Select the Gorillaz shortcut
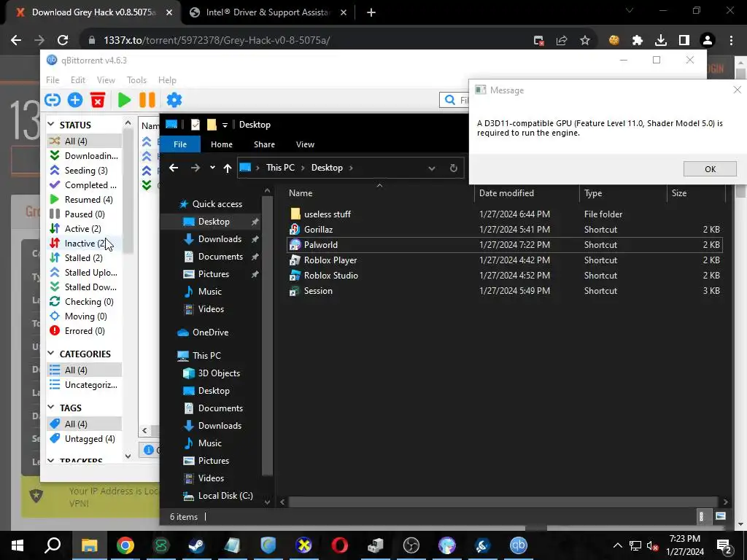747x560 pixels. [x=318, y=230]
